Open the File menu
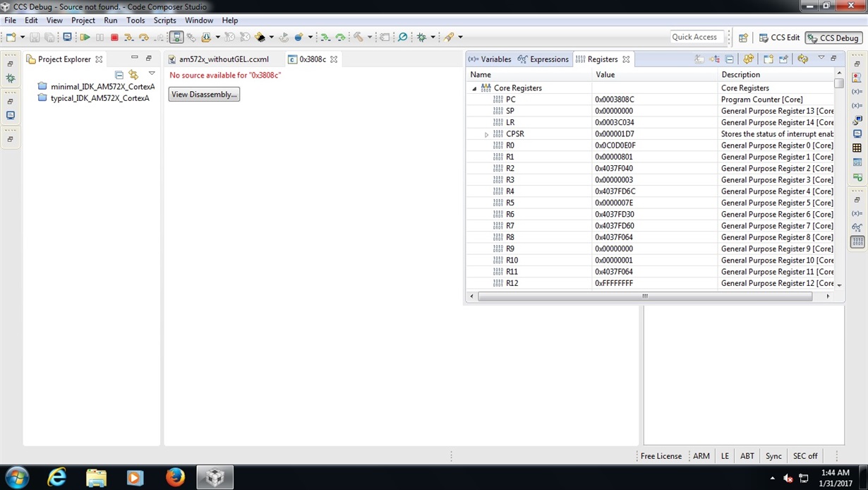Screen dimensions: 868x490 click(10, 20)
